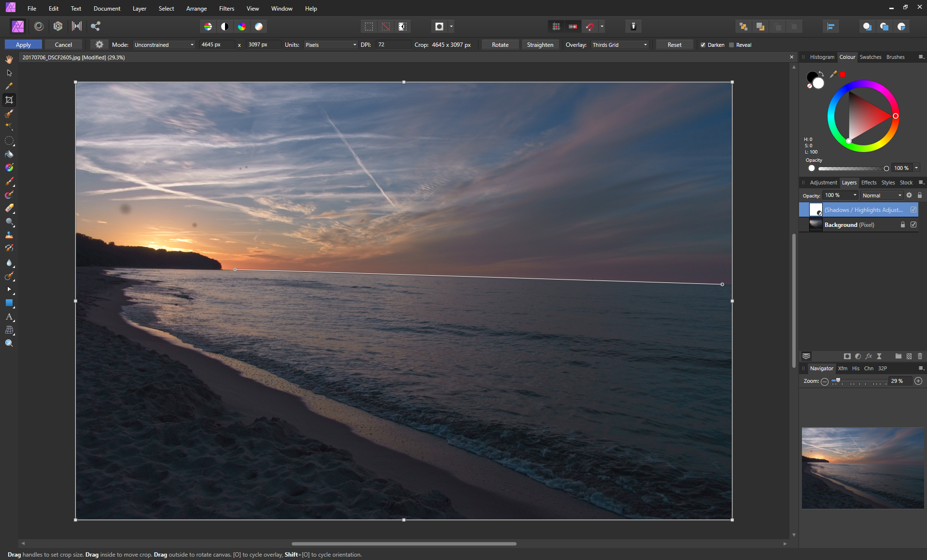Uncheck the Darken checkbox
This screenshot has width=927, height=560.
coord(703,45)
